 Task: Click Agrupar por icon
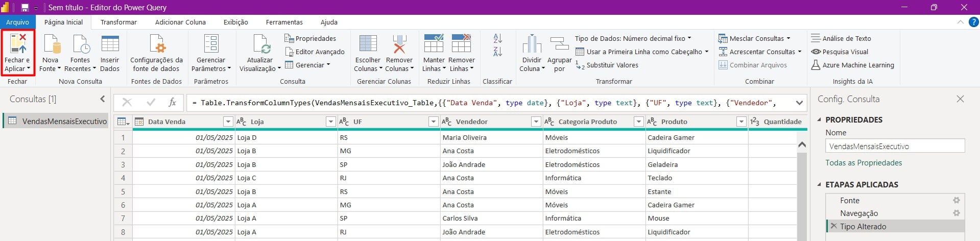559,44
